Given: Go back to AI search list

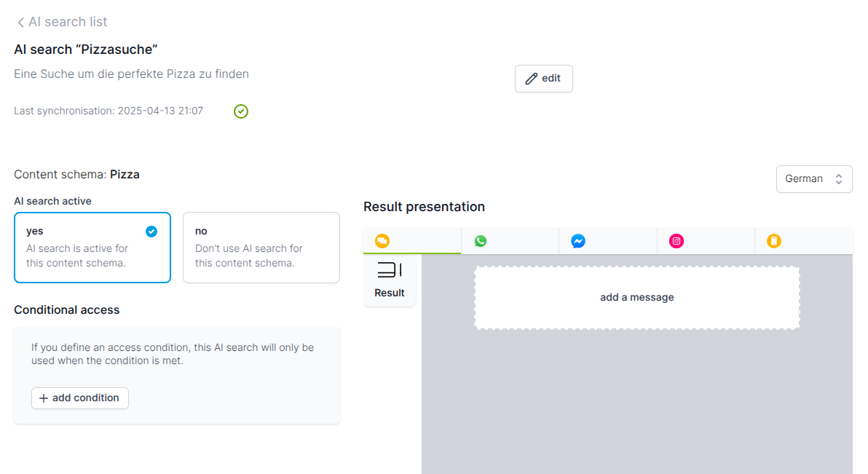Looking at the screenshot, I should pyautogui.click(x=62, y=22).
